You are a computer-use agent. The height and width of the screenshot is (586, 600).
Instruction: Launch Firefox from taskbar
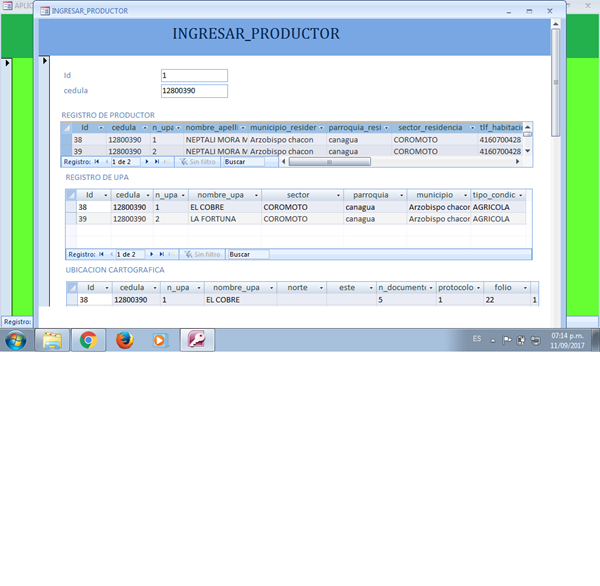tap(125, 340)
